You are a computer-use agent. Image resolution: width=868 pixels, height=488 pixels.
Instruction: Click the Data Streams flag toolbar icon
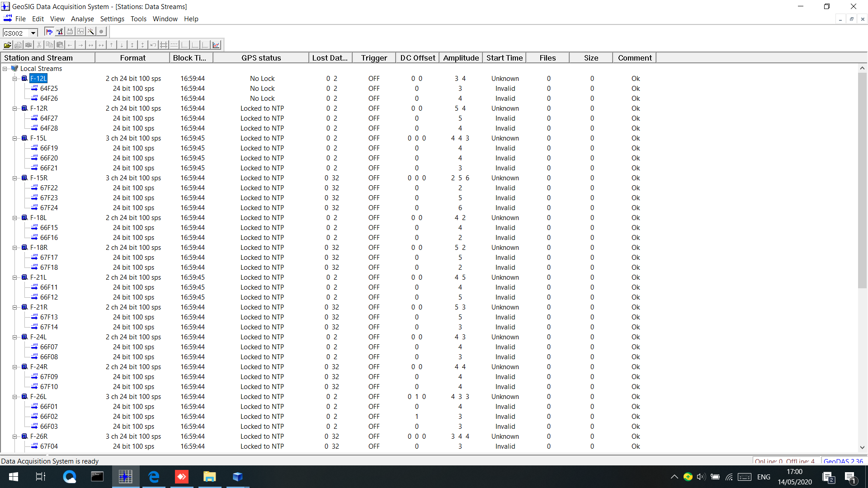click(49, 32)
